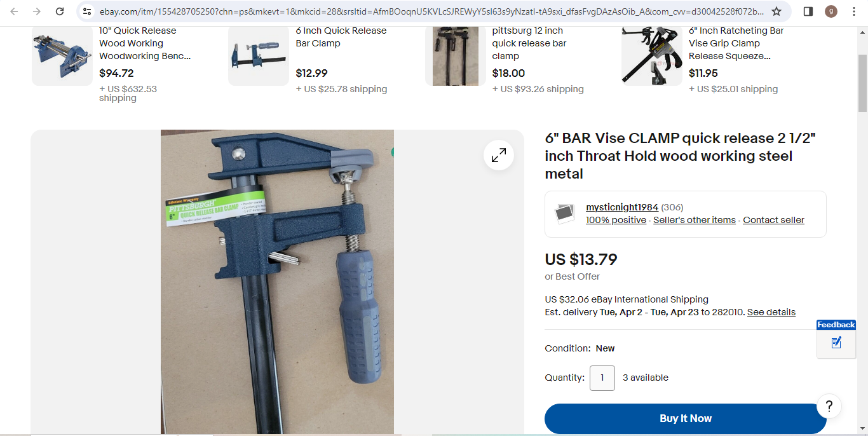Image resolution: width=868 pixels, height=436 pixels.
Task: Click the Buy It Now button
Action: [686, 418]
